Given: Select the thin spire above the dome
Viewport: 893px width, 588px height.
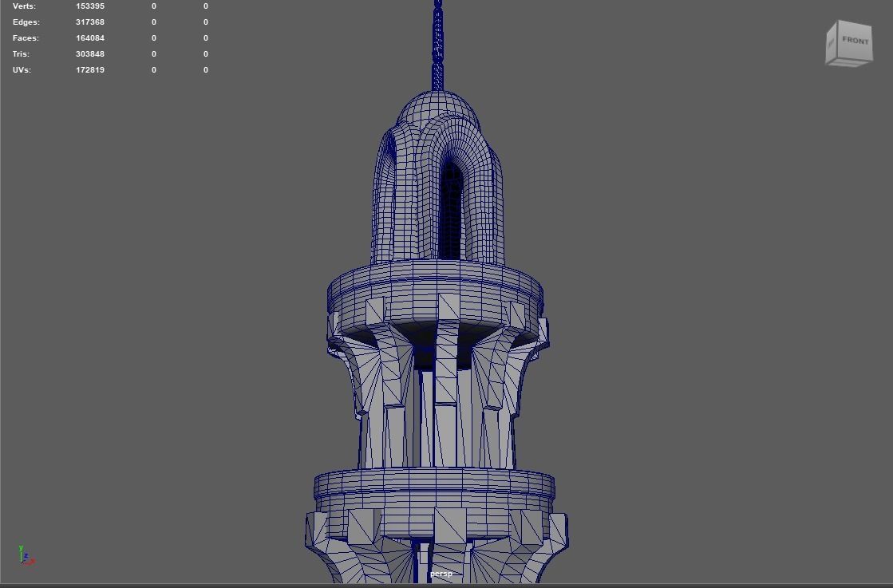Looking at the screenshot, I should click(437, 45).
